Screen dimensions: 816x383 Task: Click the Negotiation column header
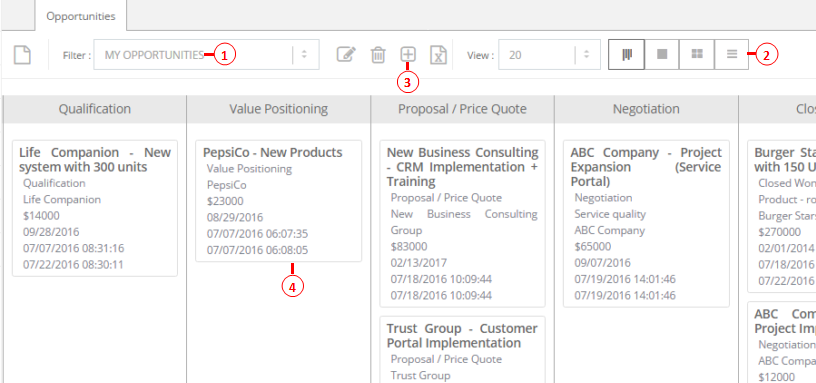(646, 109)
